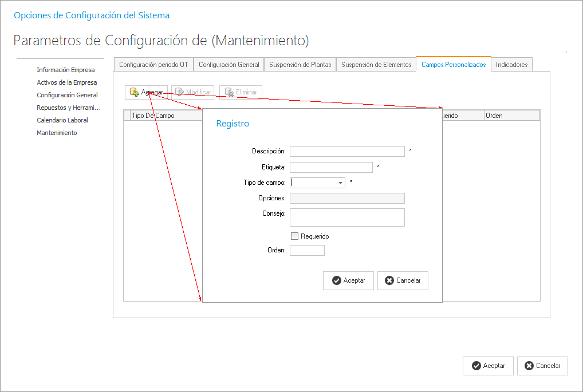Click the X icon on the dialog Cancelar button
This screenshot has width=583, height=392.
pyautogui.click(x=389, y=280)
